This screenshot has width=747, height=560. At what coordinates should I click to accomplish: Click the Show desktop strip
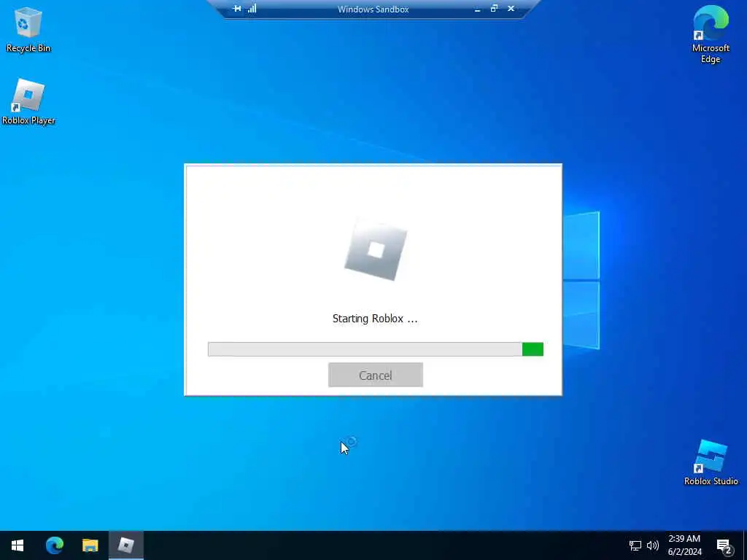point(745,545)
